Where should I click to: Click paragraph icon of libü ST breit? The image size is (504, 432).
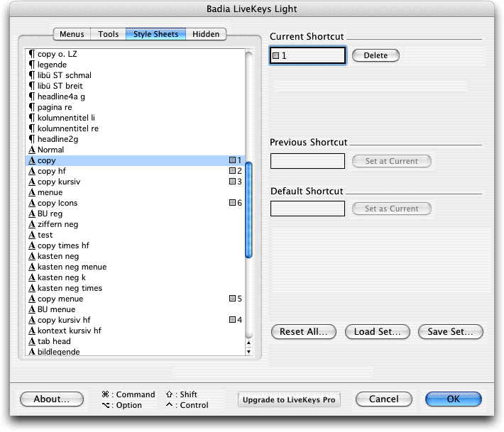point(32,86)
